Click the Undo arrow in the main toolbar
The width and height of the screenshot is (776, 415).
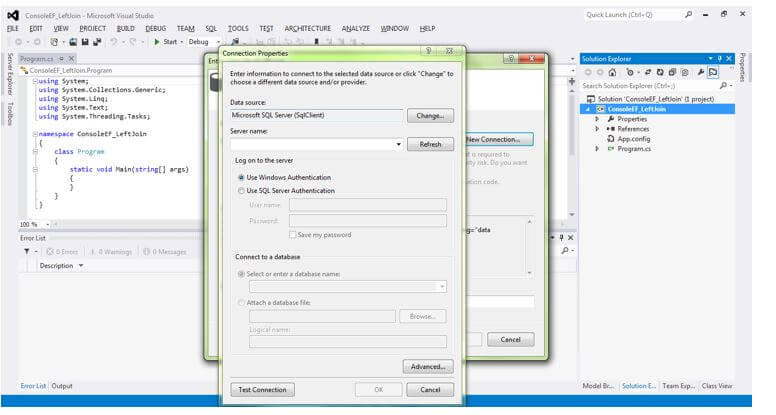coord(114,42)
